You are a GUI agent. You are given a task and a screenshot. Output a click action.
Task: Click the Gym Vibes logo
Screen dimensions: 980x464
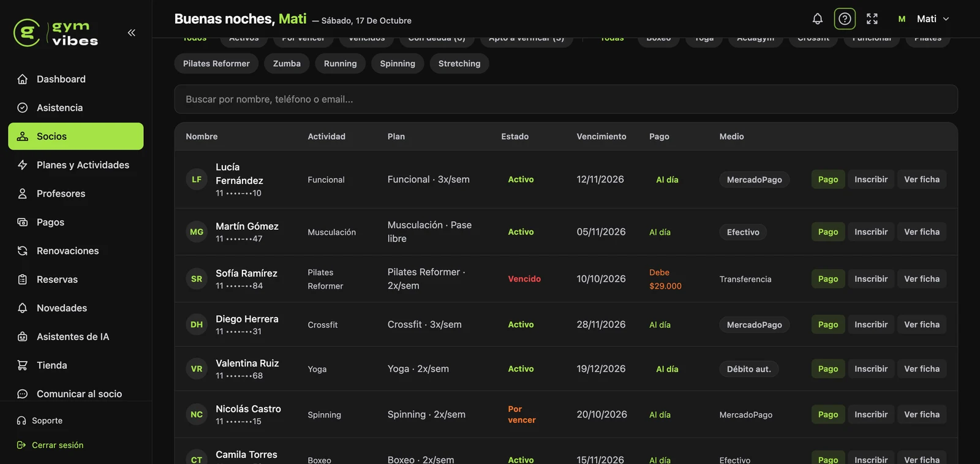tap(56, 33)
